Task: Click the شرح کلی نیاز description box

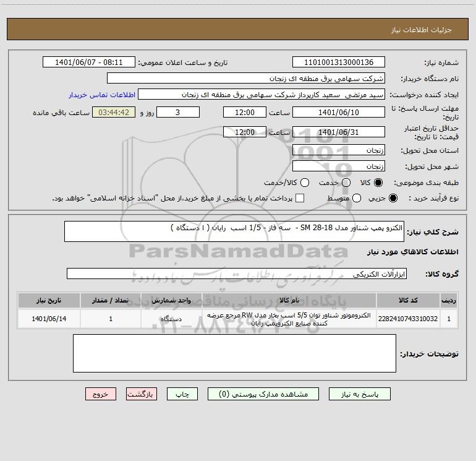Action: (234, 231)
